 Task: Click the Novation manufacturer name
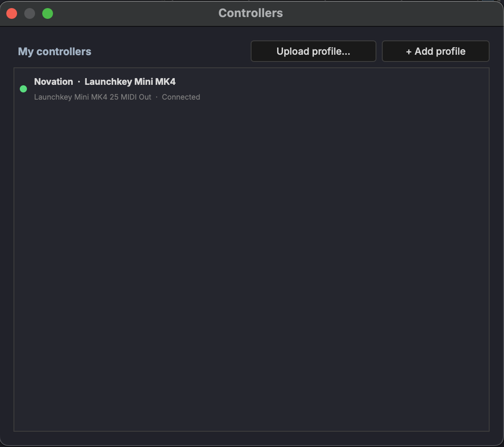(53, 82)
